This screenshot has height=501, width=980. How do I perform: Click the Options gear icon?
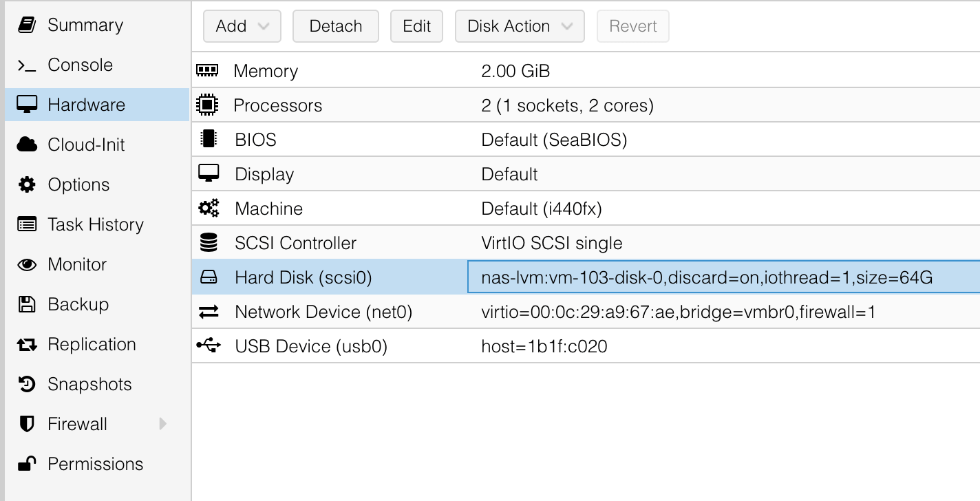27,185
